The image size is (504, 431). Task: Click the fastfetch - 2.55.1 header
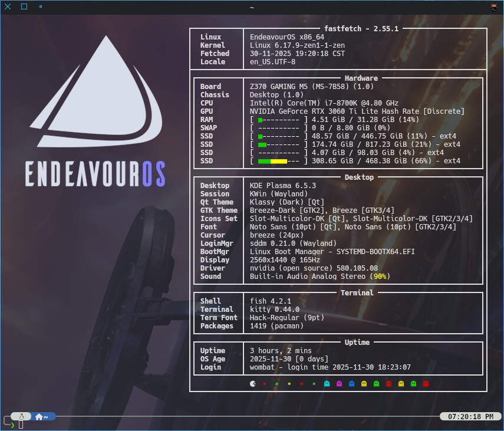click(361, 28)
